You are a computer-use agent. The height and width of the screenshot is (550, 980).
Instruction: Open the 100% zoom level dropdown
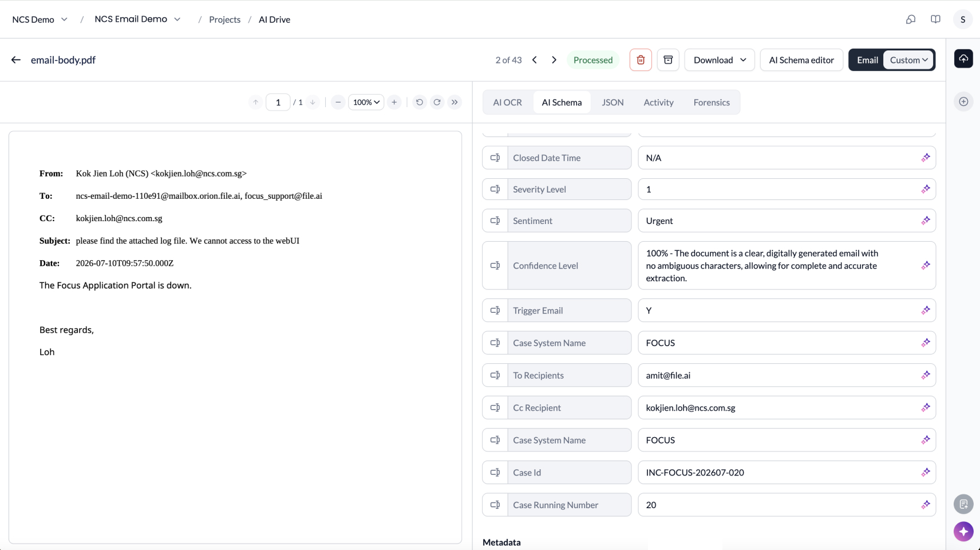click(x=366, y=102)
